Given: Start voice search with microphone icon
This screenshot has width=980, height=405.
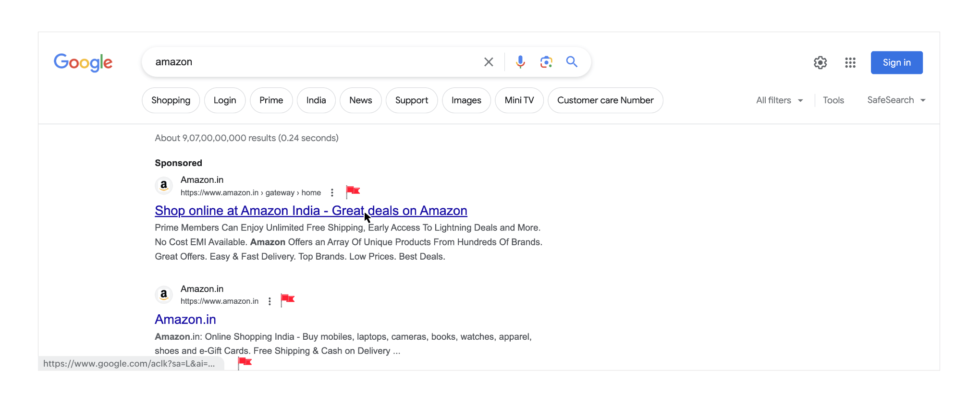Looking at the screenshot, I should [520, 62].
